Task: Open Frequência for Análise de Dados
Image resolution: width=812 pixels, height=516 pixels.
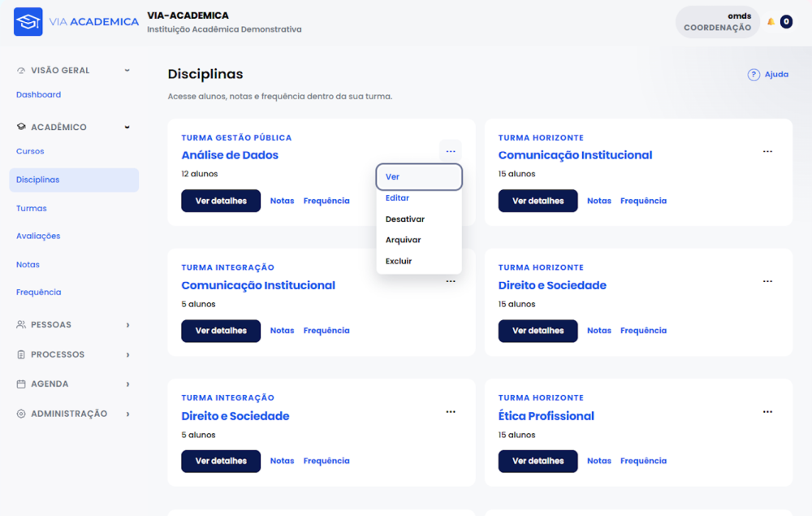Action: click(x=326, y=201)
